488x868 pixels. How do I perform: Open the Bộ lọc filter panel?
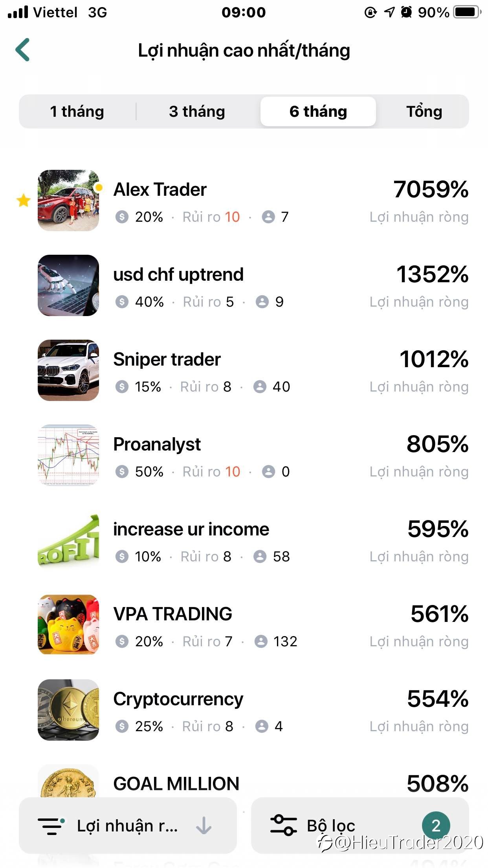coord(360,826)
